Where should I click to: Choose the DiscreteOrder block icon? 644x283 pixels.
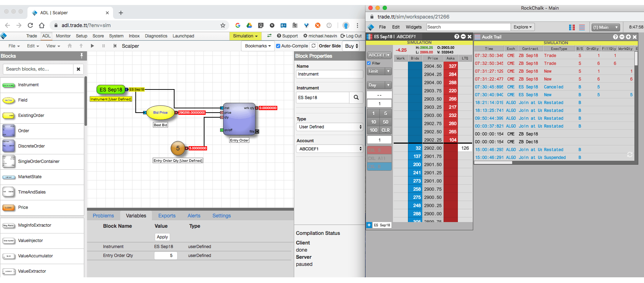point(9,146)
